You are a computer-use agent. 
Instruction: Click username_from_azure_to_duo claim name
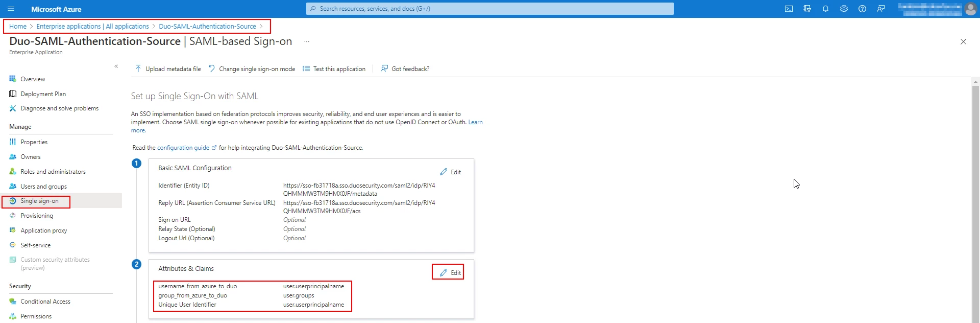point(198,286)
